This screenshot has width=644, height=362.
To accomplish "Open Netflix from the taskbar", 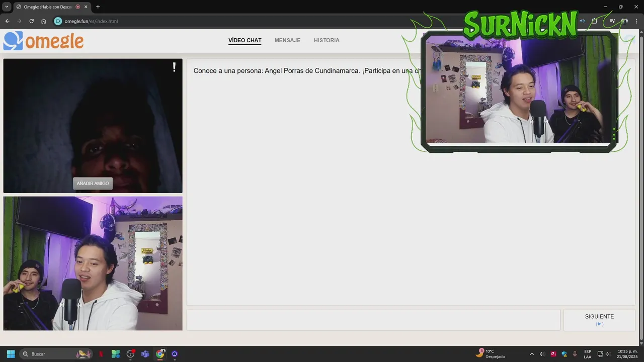I will (101, 354).
